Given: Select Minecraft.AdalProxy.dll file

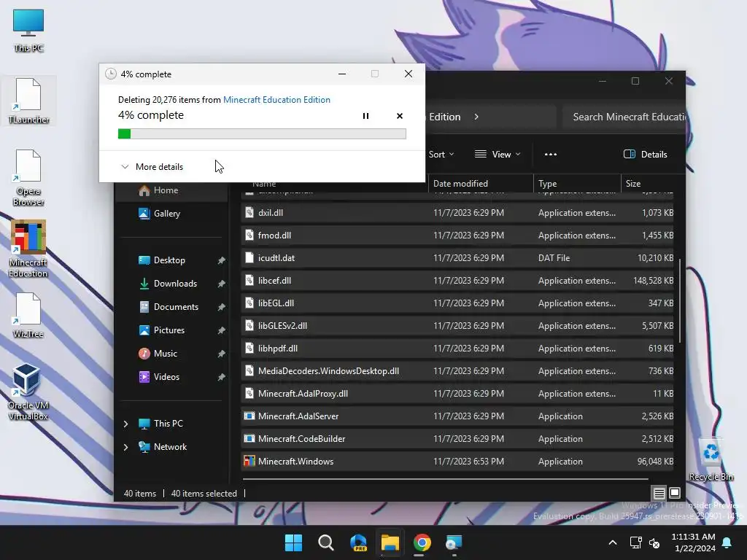Looking at the screenshot, I should click(x=457, y=394).
